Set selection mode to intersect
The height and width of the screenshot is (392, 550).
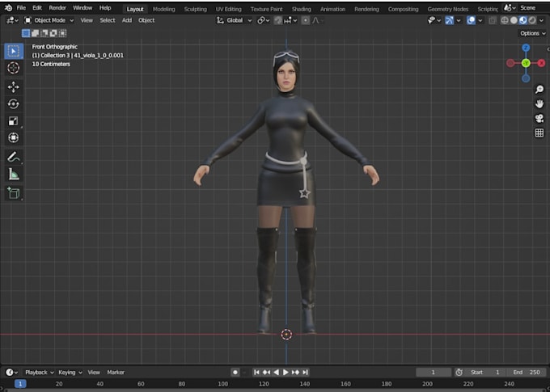(62, 33)
